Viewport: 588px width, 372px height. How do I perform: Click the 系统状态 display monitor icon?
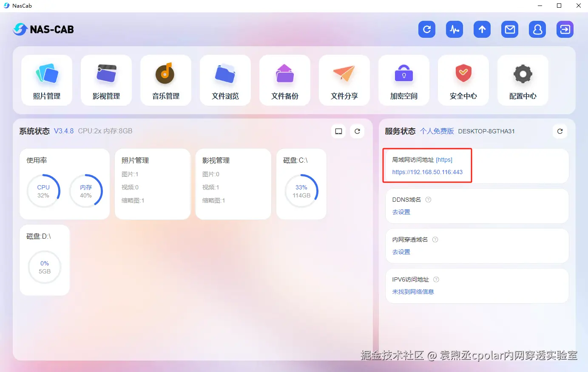[338, 131]
